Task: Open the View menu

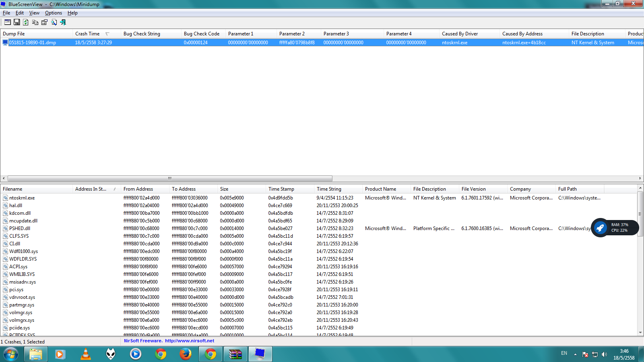Action: pos(34,13)
